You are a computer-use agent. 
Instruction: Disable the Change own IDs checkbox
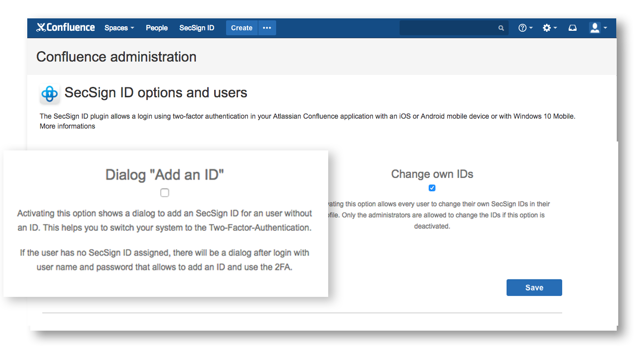tap(432, 188)
